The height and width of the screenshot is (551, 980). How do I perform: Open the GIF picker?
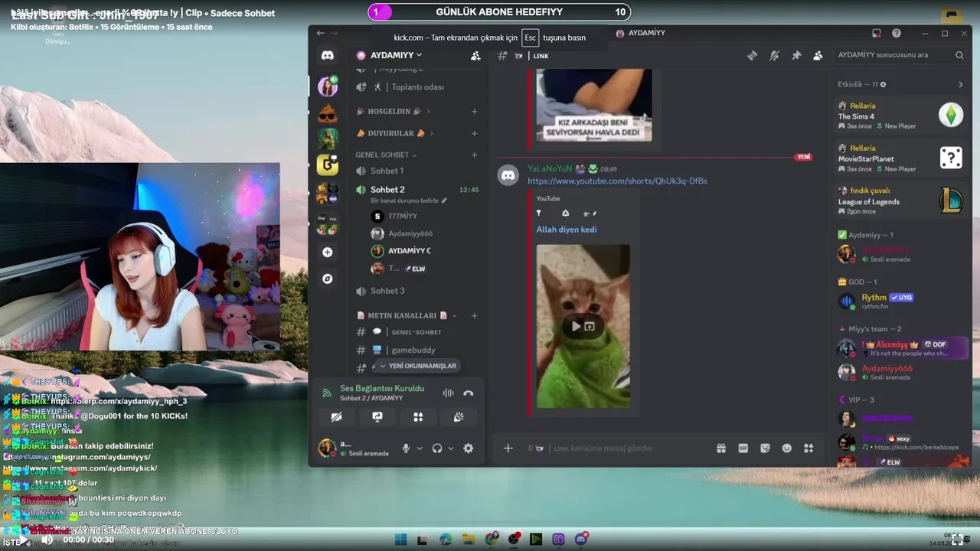coord(743,448)
